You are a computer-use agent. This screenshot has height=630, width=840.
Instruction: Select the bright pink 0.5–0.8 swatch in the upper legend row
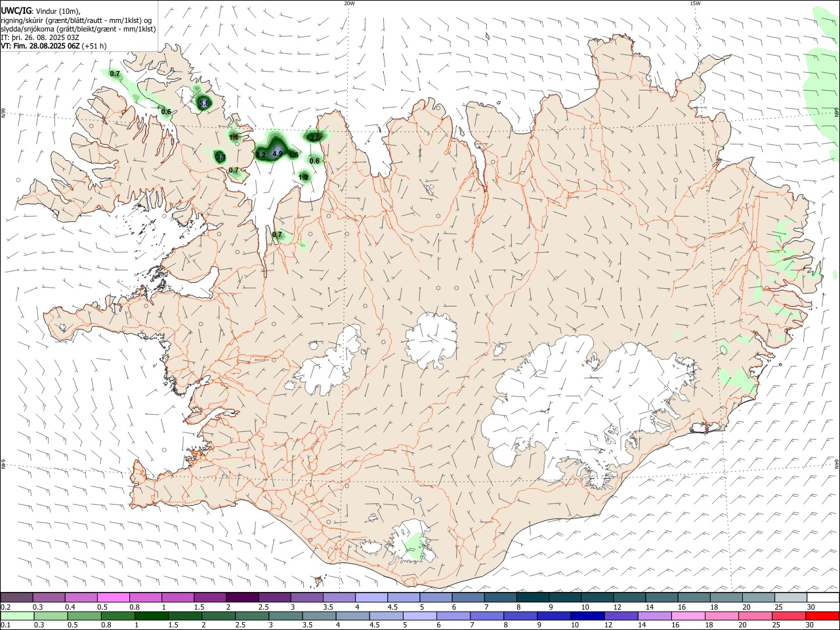coord(113,598)
